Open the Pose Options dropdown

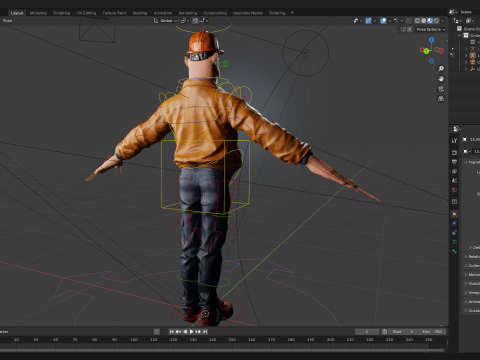pyautogui.click(x=431, y=29)
